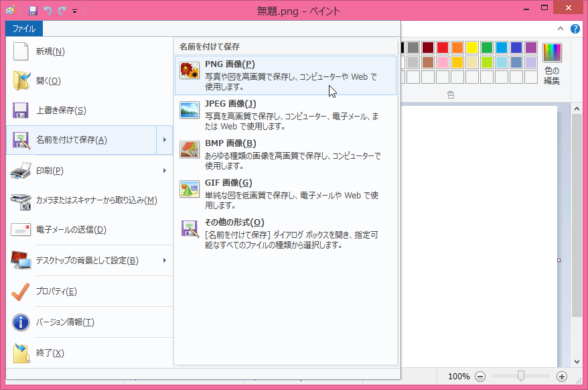The width and height of the screenshot is (588, 390).
Task: Pick the pink color swatch
Action: (x=443, y=62)
